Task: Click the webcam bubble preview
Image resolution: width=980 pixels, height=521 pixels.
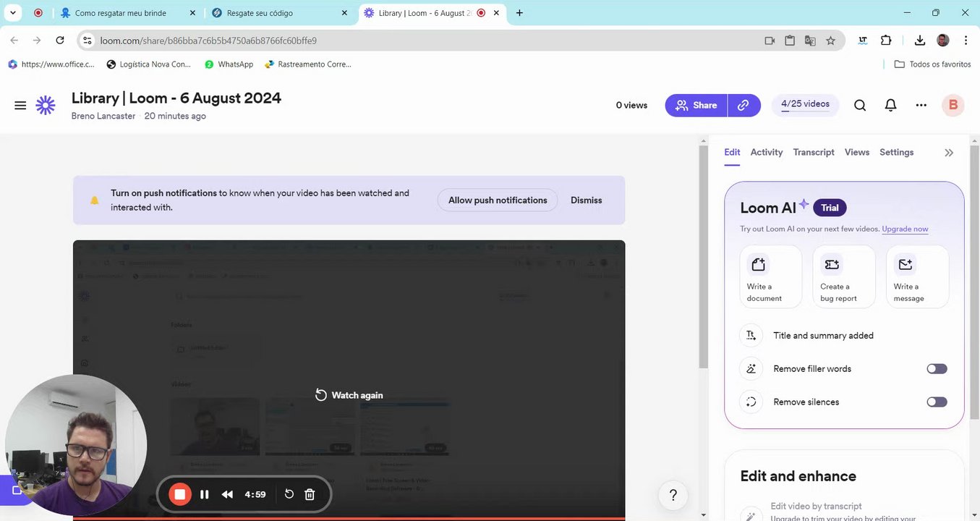Action: click(x=76, y=445)
